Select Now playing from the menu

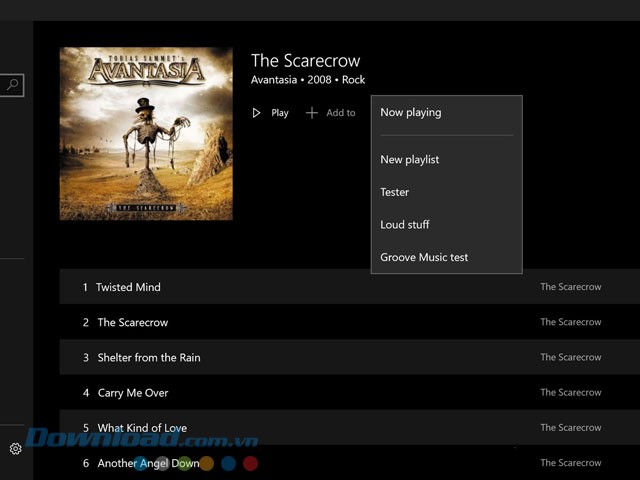[410, 113]
